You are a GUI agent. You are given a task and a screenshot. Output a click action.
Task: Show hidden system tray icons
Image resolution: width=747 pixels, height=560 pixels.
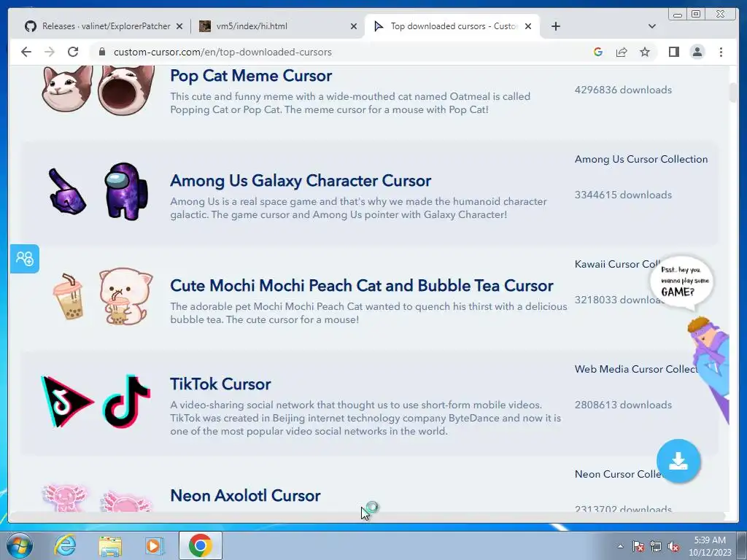pyautogui.click(x=620, y=546)
